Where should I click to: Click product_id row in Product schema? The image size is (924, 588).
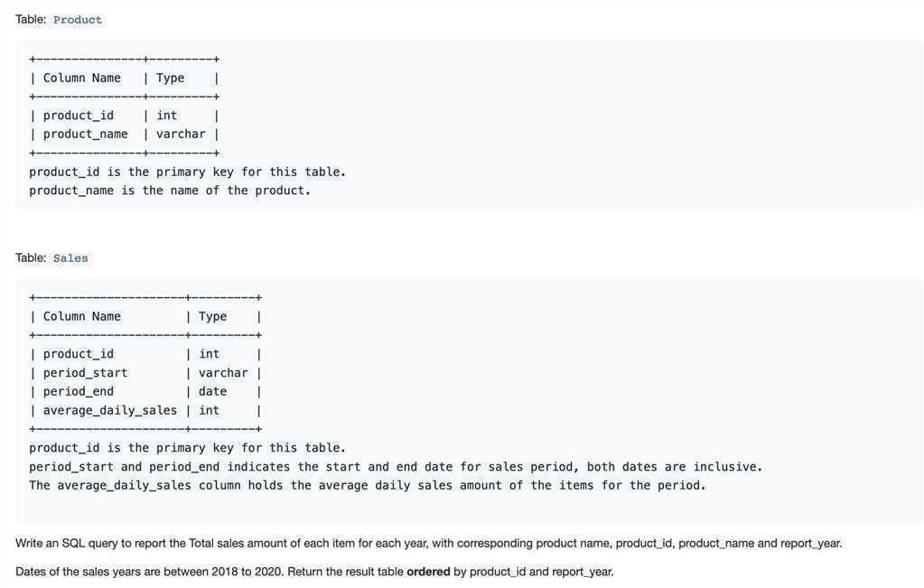coord(125,116)
